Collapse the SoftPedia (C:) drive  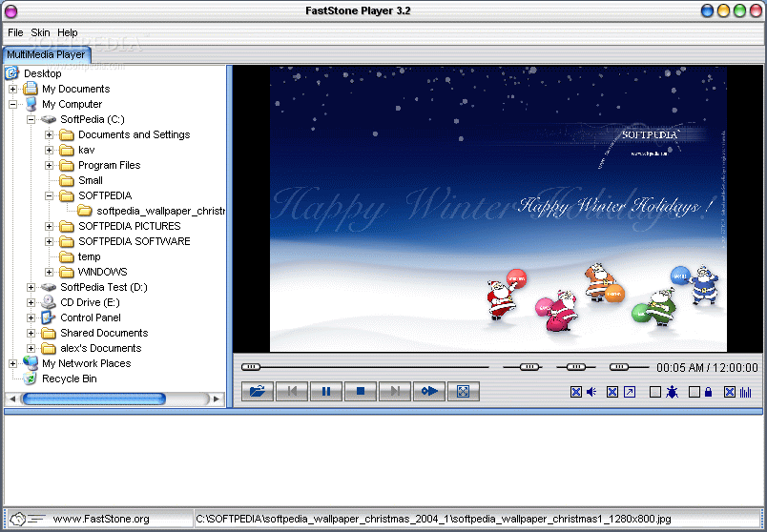coord(31,119)
